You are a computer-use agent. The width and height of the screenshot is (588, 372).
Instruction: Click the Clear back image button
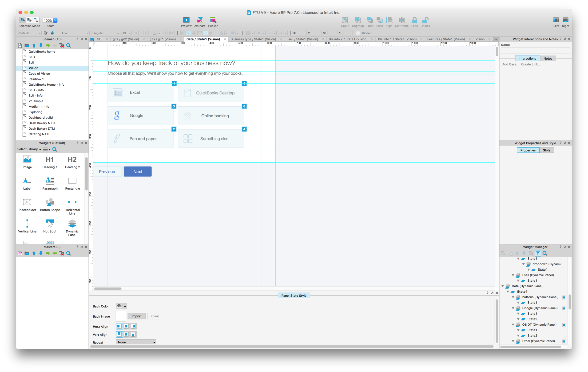coord(155,316)
